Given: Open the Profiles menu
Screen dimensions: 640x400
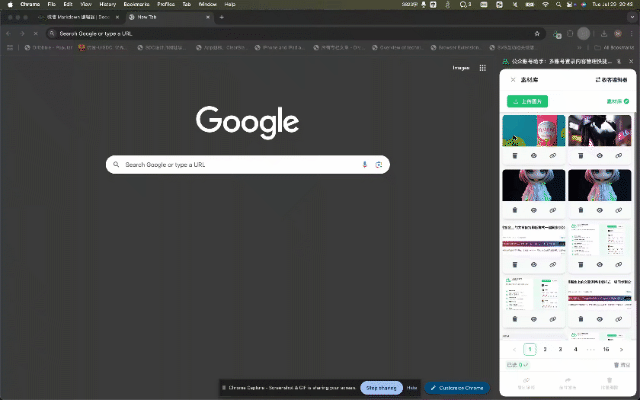Looking at the screenshot, I should [166, 4].
